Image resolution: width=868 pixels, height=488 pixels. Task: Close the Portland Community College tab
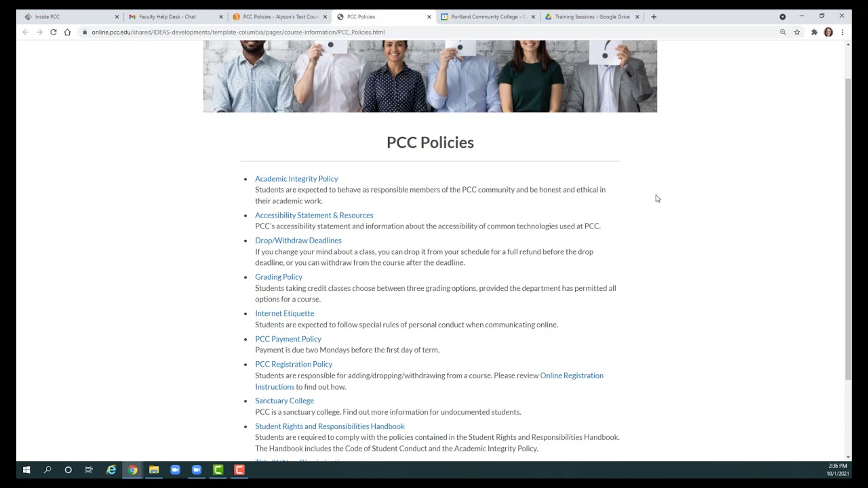(533, 17)
